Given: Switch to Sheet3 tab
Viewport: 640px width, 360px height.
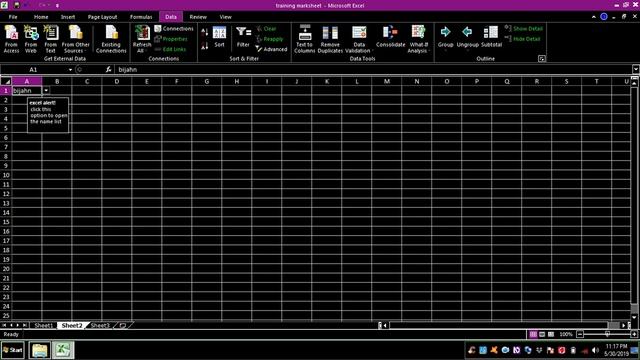Looking at the screenshot, I should pyautogui.click(x=100, y=325).
